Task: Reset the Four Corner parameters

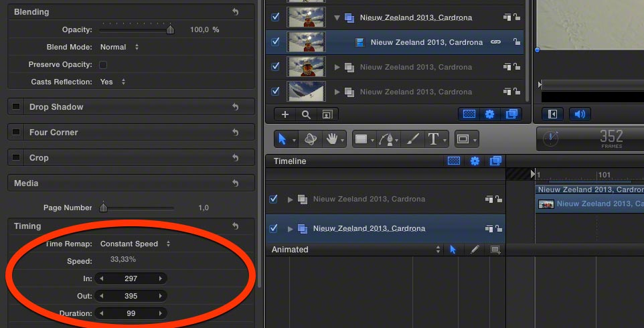Action: [236, 132]
